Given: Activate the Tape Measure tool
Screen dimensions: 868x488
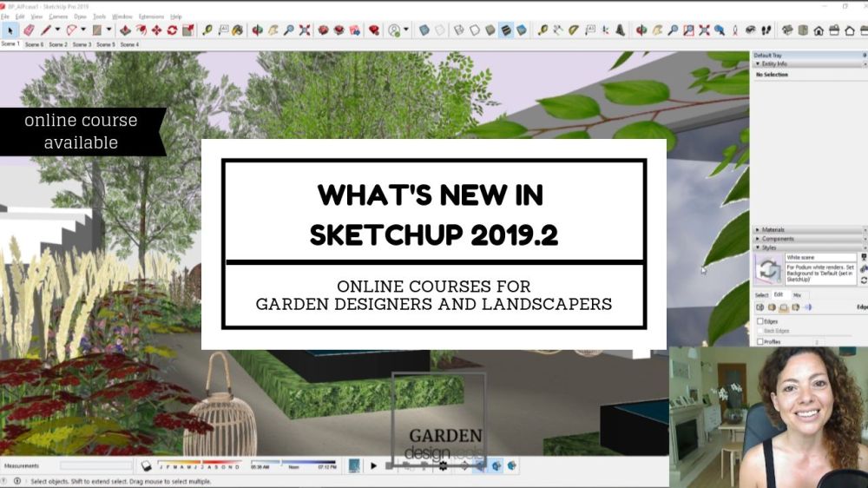Looking at the screenshot, I should point(207,30).
